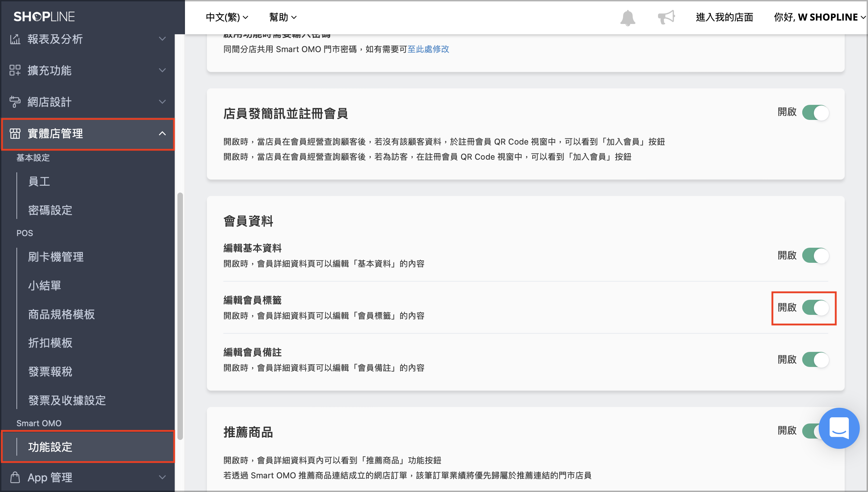Viewport: 868px width, 492px height.
Task: Click the 網店設計 paint roller icon
Action: (x=15, y=102)
